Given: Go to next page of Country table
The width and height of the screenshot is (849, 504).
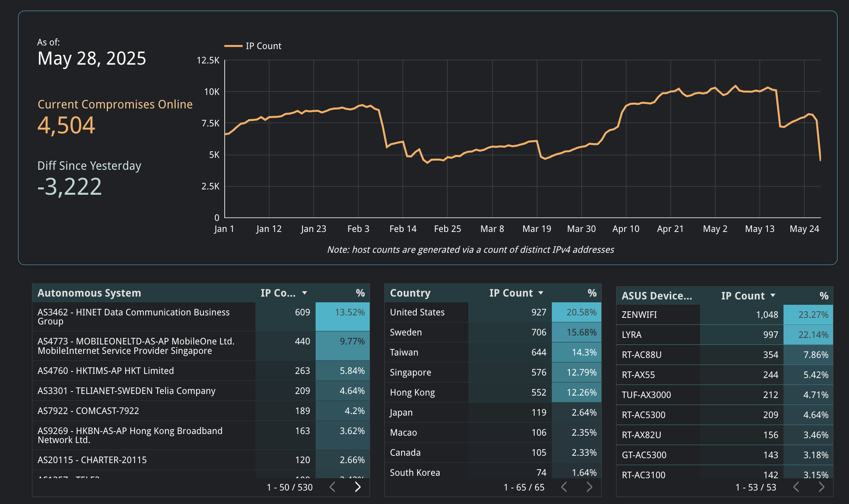Looking at the screenshot, I should coord(589,487).
